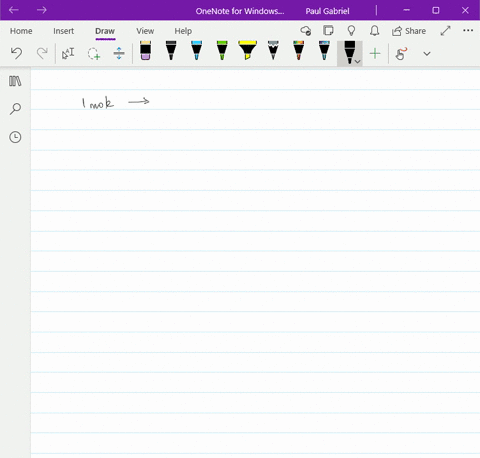The image size is (480, 458).
Task: Toggle full screen mode arrows icon
Action: (445, 31)
